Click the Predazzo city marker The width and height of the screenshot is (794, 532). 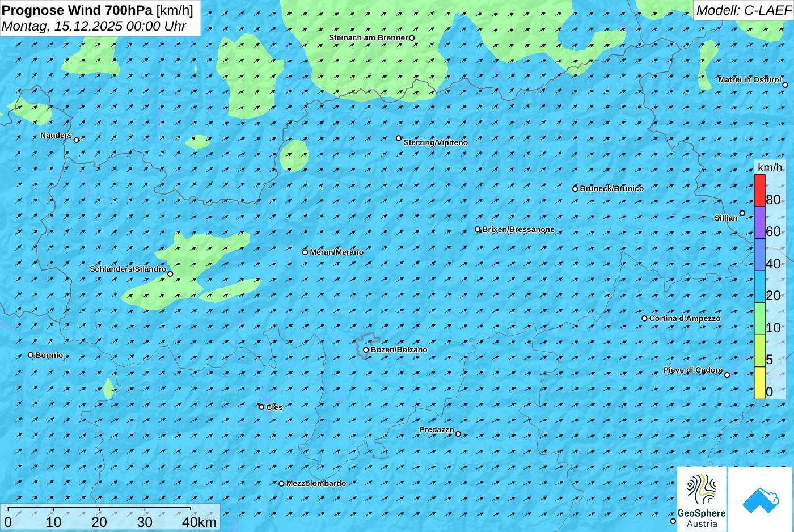(458, 434)
